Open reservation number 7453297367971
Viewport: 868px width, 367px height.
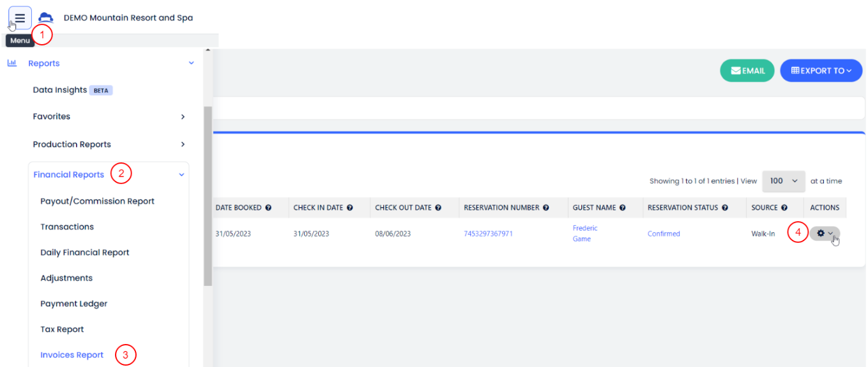pyautogui.click(x=488, y=234)
